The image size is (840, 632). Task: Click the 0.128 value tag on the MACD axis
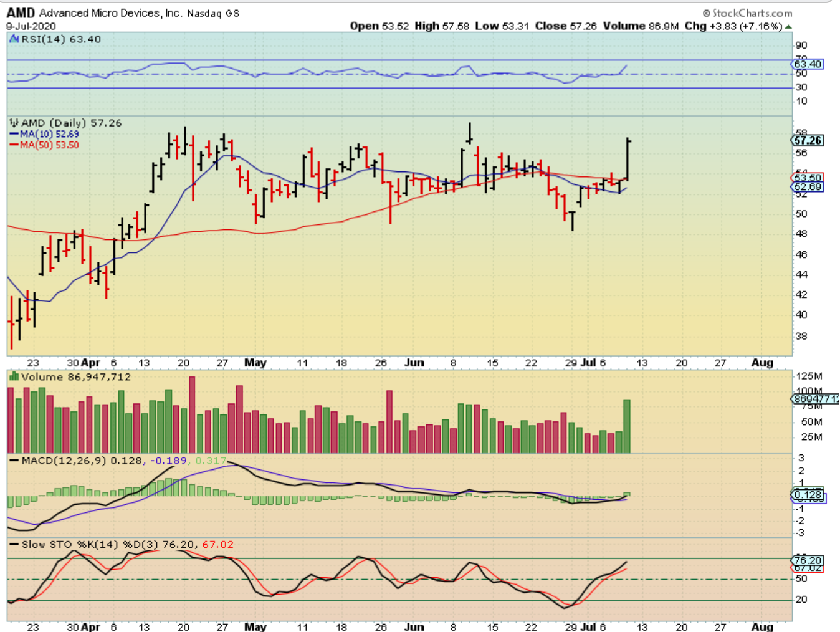coord(808,495)
